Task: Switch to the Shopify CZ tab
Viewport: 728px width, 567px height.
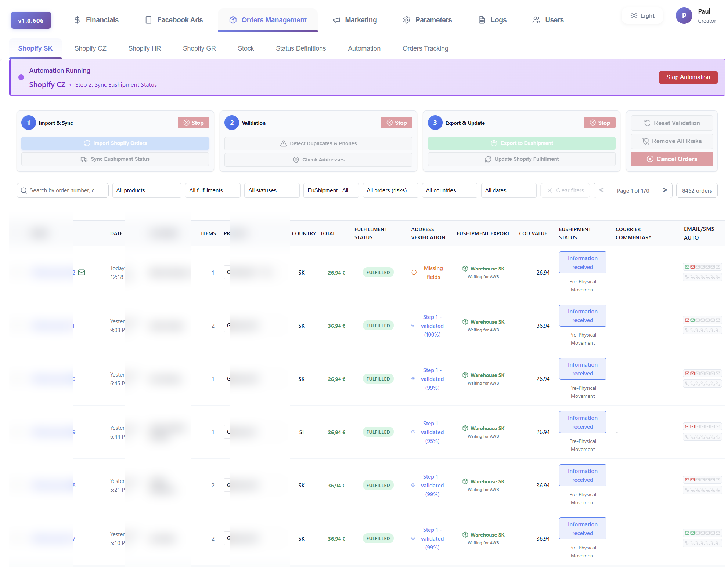Action: tap(90, 48)
